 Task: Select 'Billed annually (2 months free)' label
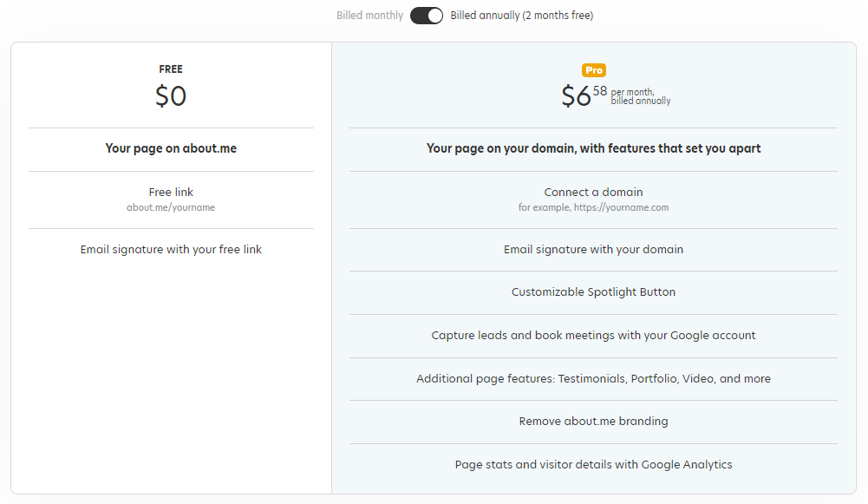(x=521, y=16)
